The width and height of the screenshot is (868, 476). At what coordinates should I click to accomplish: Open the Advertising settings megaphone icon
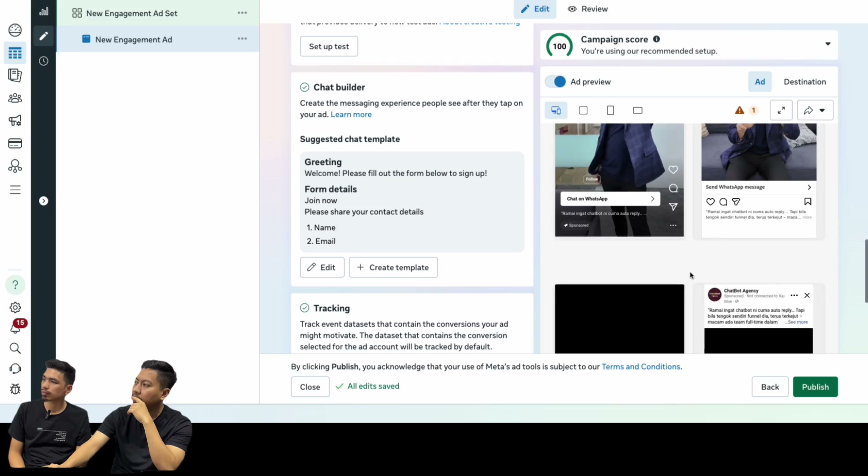click(x=15, y=120)
